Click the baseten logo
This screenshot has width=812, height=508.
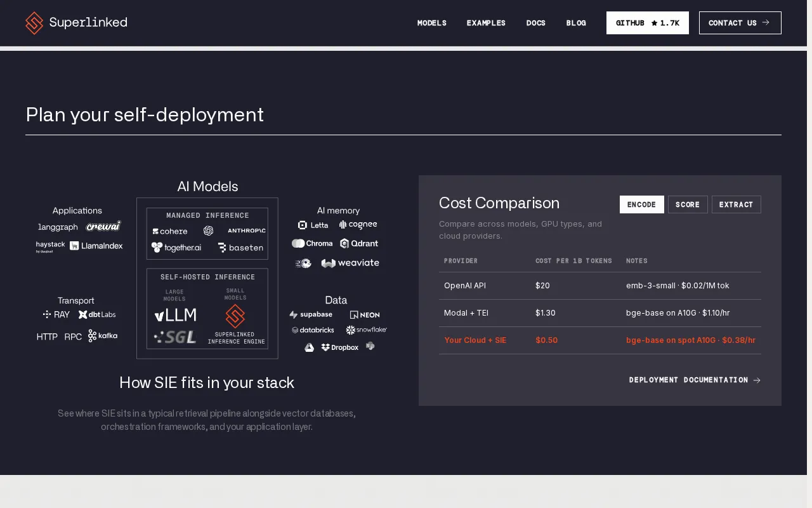(x=240, y=248)
